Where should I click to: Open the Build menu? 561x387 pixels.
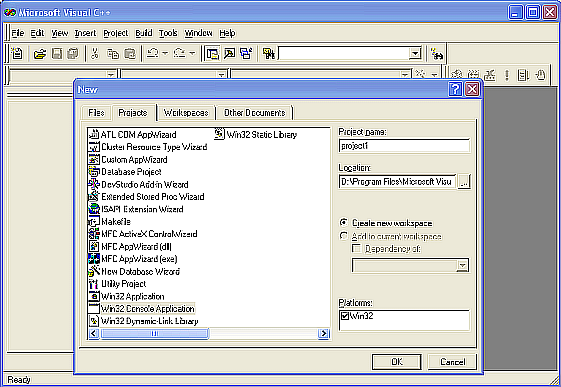pyautogui.click(x=144, y=33)
